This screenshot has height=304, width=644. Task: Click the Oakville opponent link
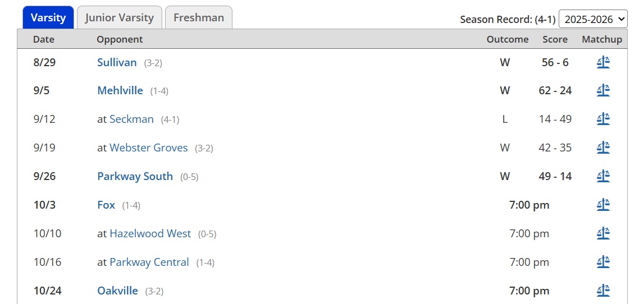(117, 291)
